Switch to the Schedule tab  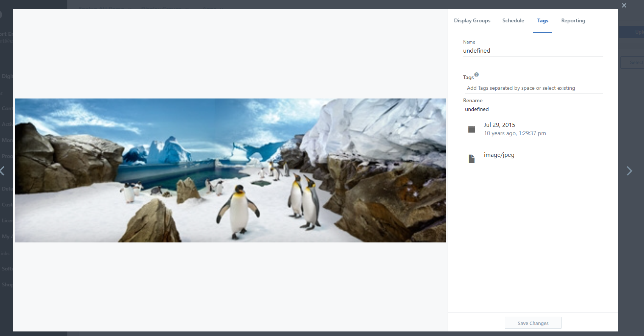(513, 21)
